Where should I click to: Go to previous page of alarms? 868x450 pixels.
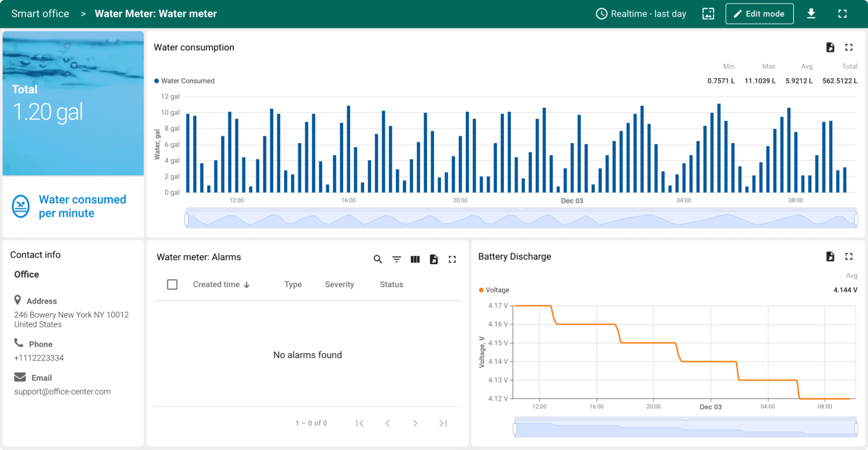(x=388, y=423)
